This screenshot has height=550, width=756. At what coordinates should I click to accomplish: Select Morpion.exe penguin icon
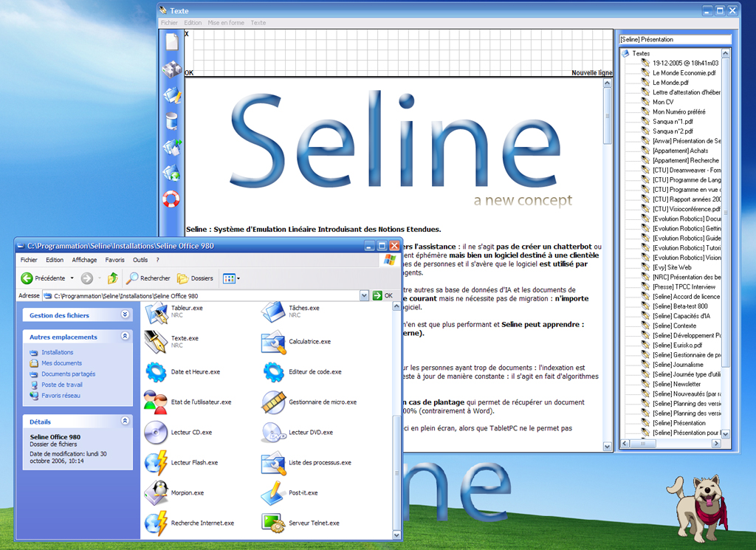point(156,492)
